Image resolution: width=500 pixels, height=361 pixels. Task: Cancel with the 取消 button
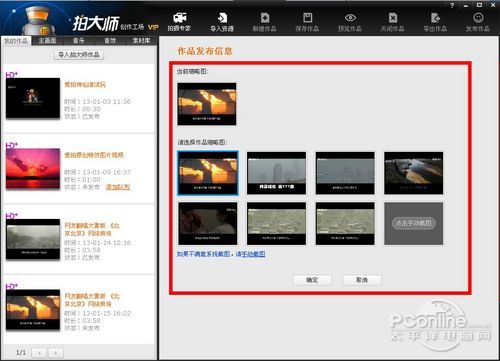point(362,280)
